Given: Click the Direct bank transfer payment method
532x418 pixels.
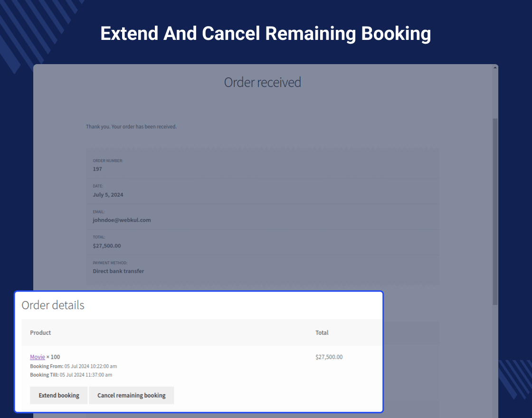Looking at the screenshot, I should pyautogui.click(x=118, y=271).
